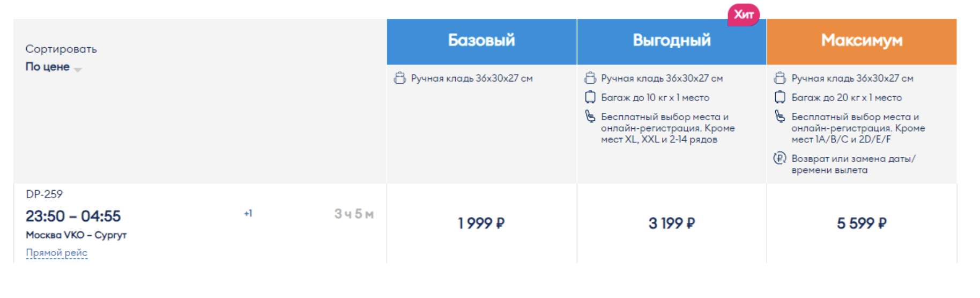Open the 'Прямой рейс' link
Screen dimensions: 980x298
56,253
